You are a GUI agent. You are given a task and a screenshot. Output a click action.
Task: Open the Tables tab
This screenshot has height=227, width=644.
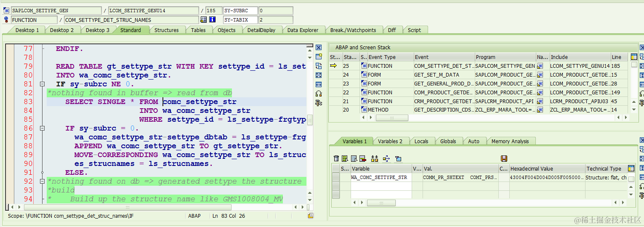click(198, 30)
